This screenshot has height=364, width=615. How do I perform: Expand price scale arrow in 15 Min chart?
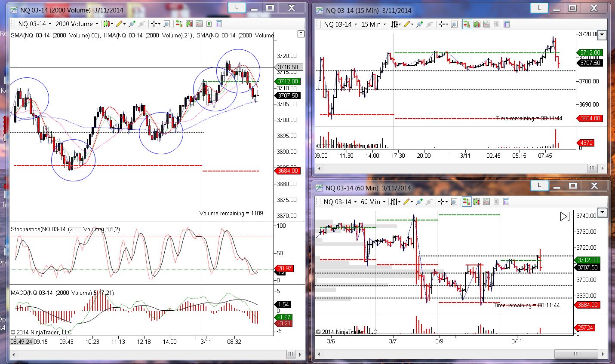click(603, 35)
